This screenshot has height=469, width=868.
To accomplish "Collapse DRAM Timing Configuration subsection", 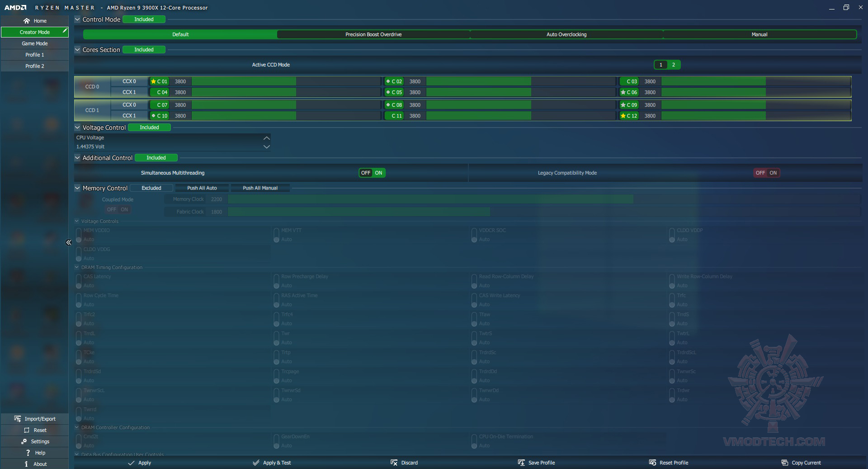I will (x=77, y=267).
